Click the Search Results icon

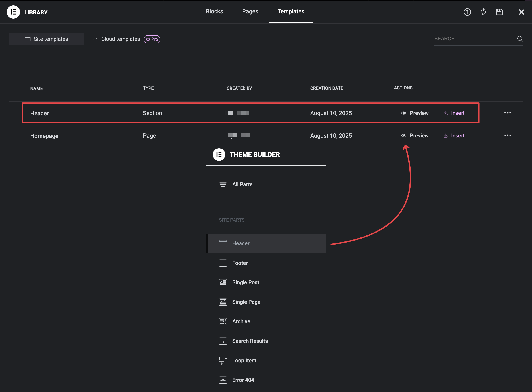[223, 341]
